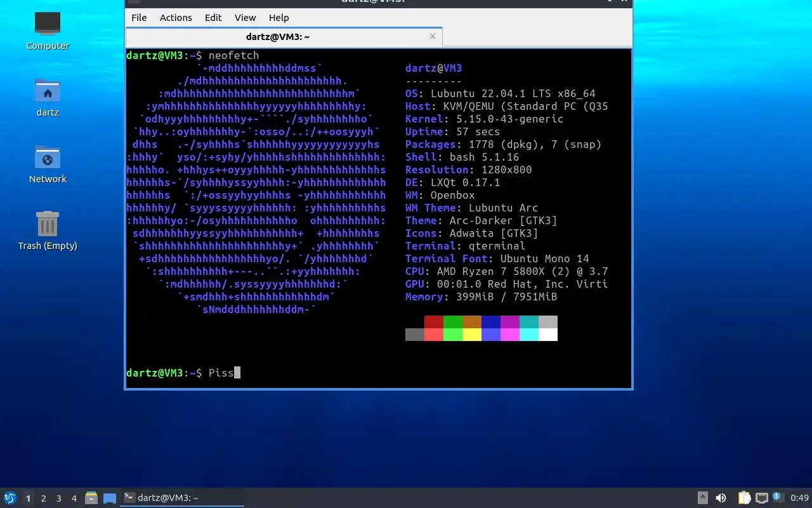Open the dartz home folder icon
812x508 pixels.
[48, 97]
